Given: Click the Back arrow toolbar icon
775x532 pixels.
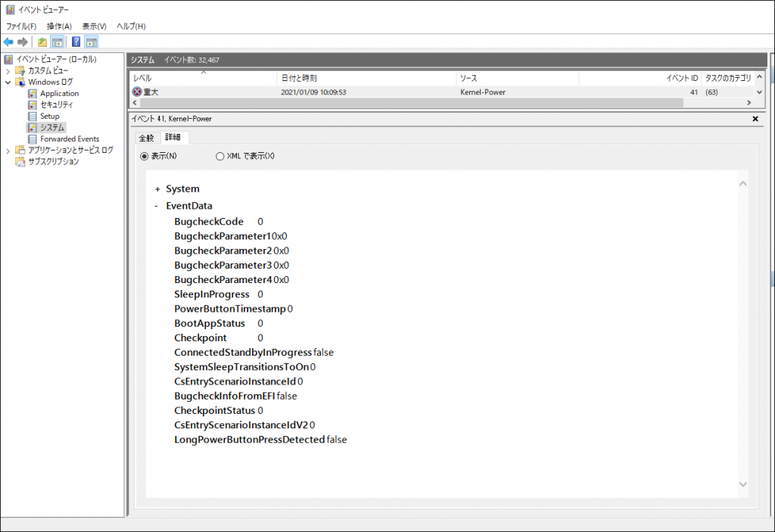Looking at the screenshot, I should coord(8,42).
